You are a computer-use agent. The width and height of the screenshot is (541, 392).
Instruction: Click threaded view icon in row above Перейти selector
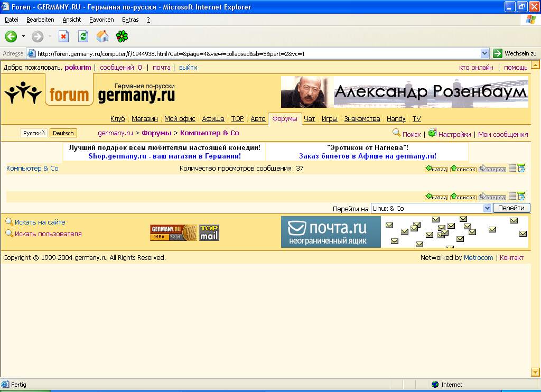[521, 197]
